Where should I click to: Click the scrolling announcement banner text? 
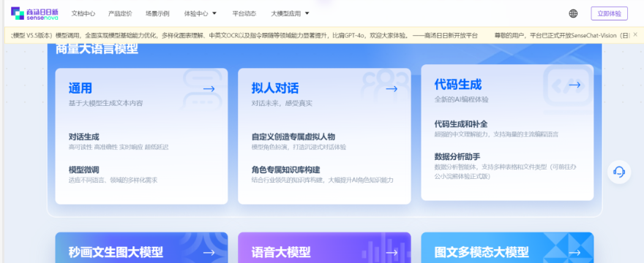(x=321, y=35)
